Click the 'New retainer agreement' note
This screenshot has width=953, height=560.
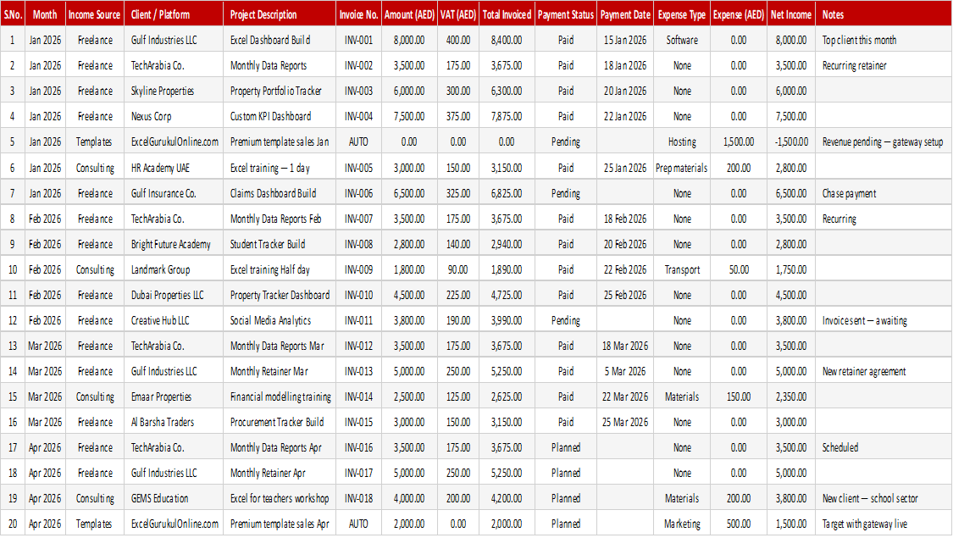click(884, 372)
